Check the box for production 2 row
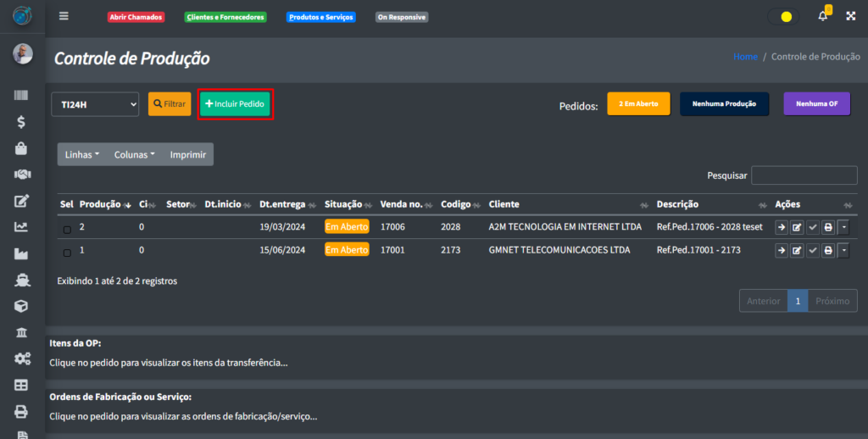 pos(67,229)
